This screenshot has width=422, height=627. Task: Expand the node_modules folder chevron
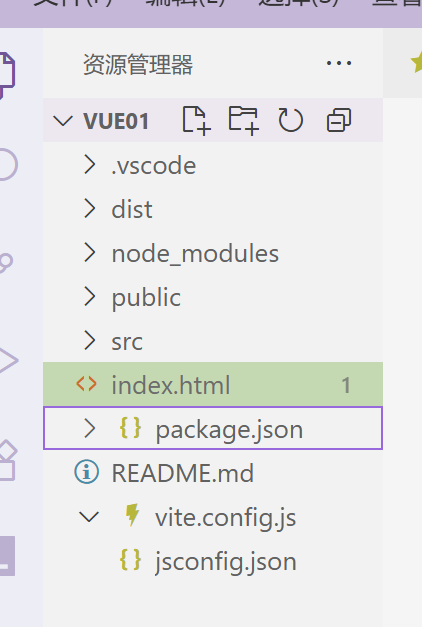pos(90,253)
